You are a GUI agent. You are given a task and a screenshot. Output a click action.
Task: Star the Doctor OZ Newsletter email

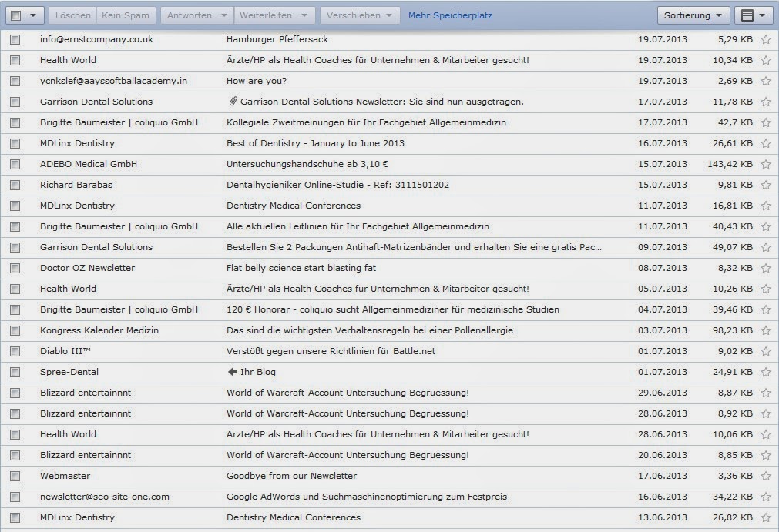pos(766,268)
